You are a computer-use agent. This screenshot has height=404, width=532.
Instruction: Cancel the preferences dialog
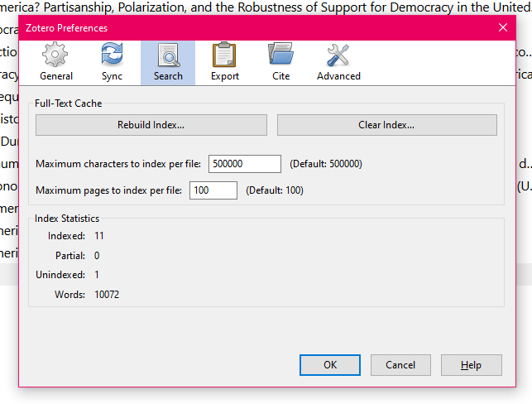point(400,365)
